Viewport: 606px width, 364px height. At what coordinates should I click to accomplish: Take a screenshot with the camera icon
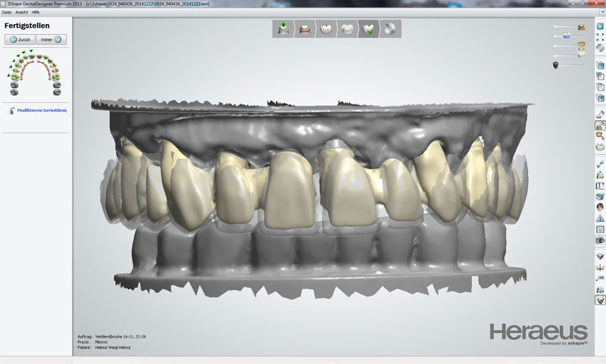pos(600,239)
